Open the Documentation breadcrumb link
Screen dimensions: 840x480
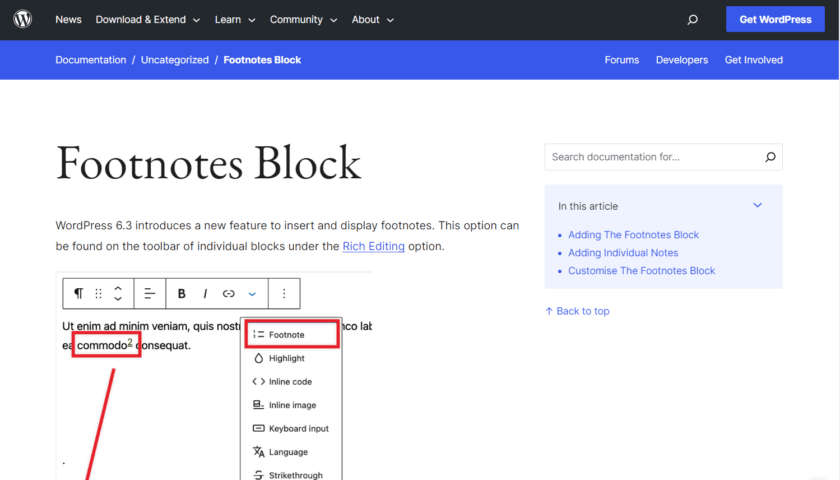(91, 60)
